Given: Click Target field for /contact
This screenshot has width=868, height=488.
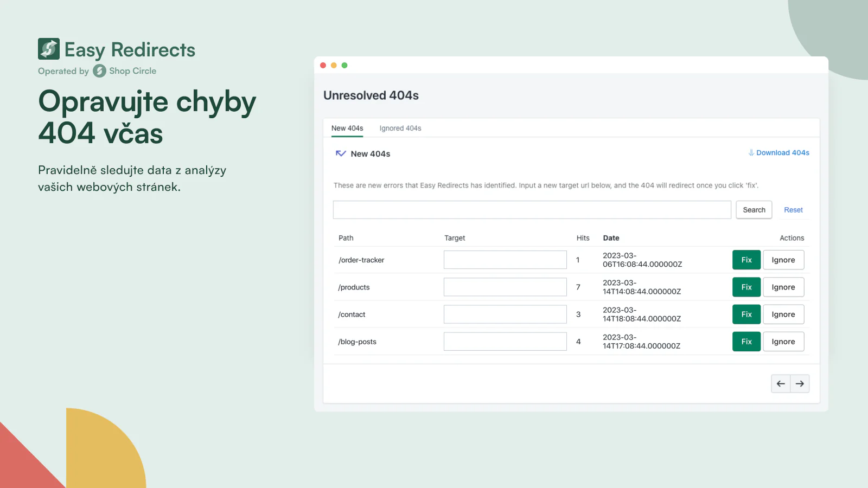Looking at the screenshot, I should 505,314.
